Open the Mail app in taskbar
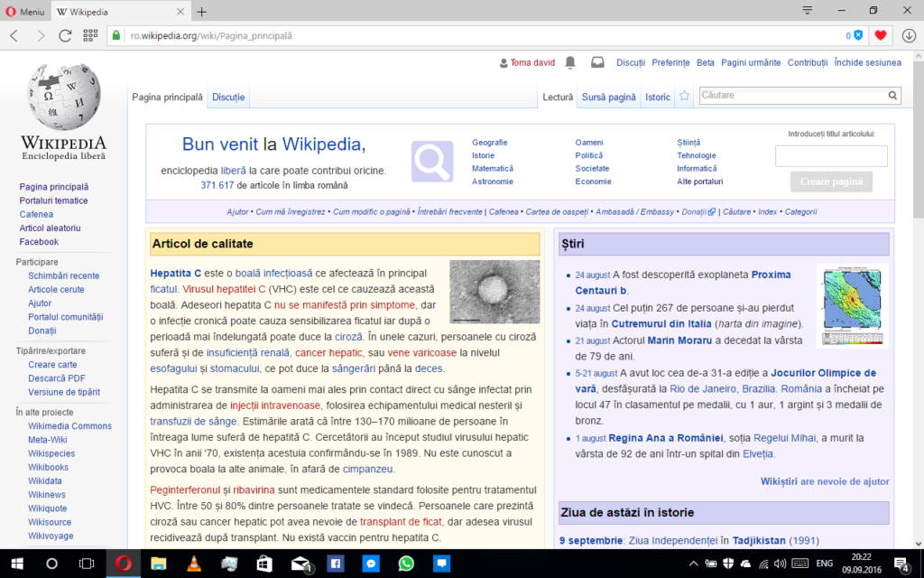The width and height of the screenshot is (924, 578). (300, 564)
